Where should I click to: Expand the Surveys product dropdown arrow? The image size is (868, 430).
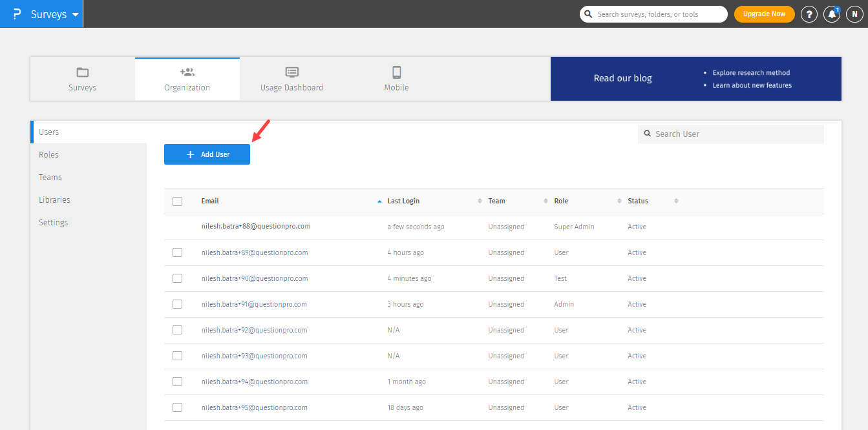point(76,14)
